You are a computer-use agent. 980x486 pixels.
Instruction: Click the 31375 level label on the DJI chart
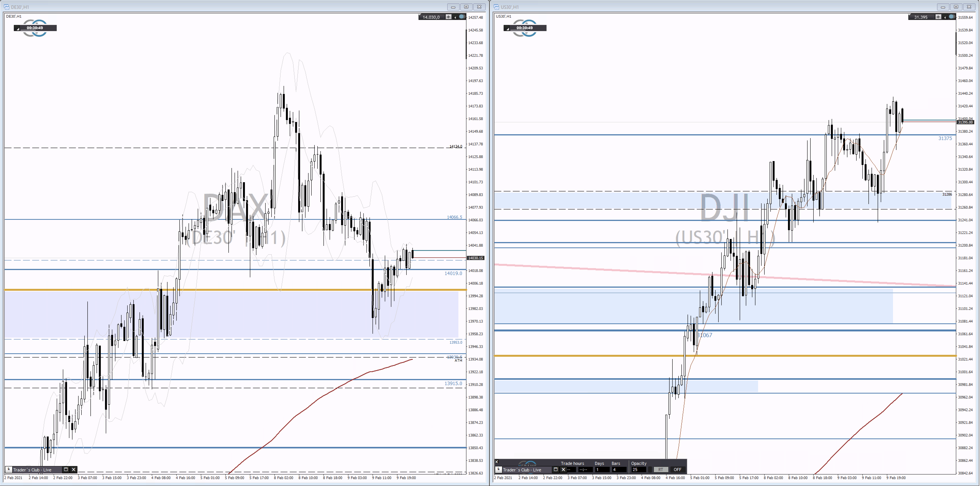945,138
